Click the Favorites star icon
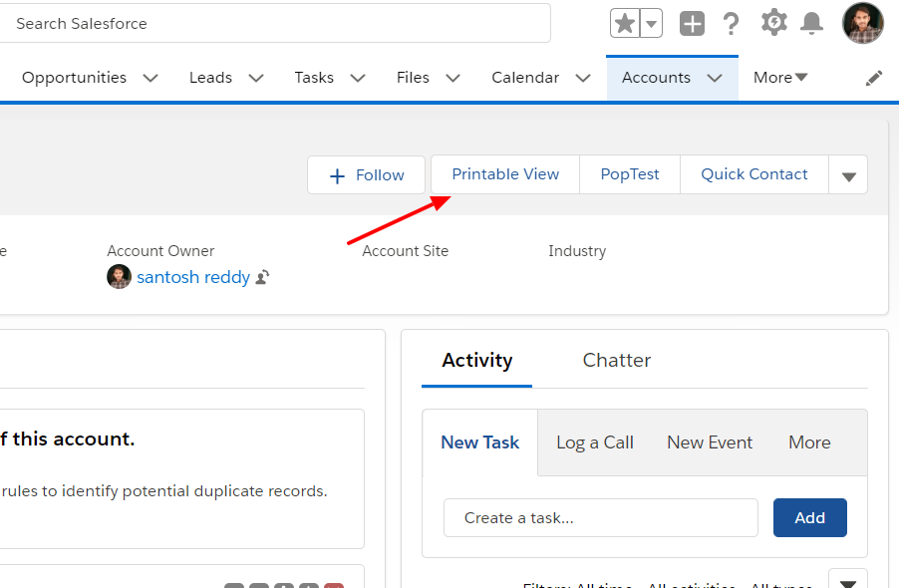This screenshot has height=588, width=899. 625,24
